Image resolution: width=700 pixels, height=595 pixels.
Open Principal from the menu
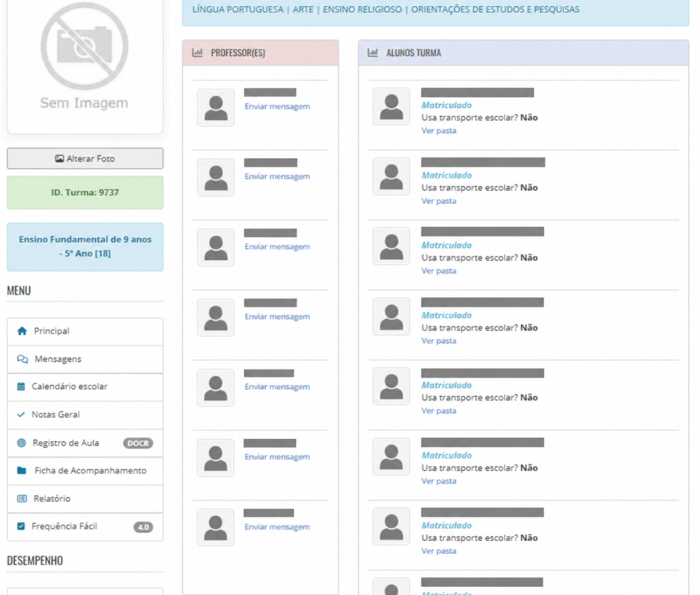85,332
